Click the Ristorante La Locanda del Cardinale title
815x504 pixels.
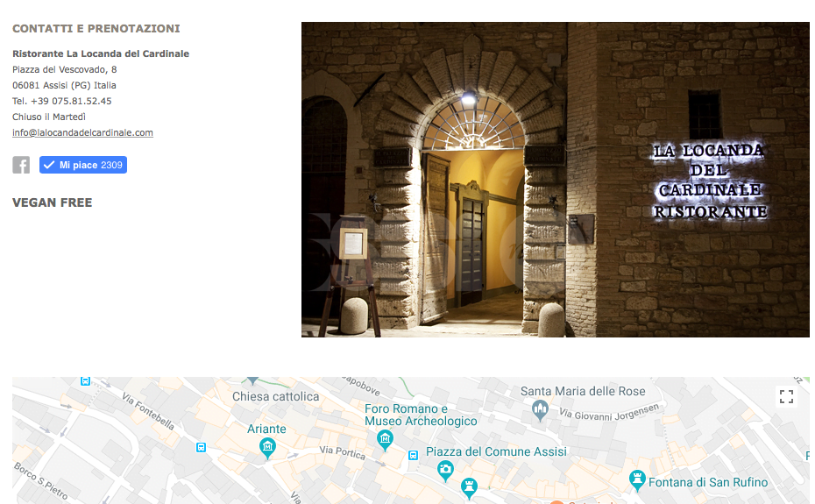click(101, 53)
